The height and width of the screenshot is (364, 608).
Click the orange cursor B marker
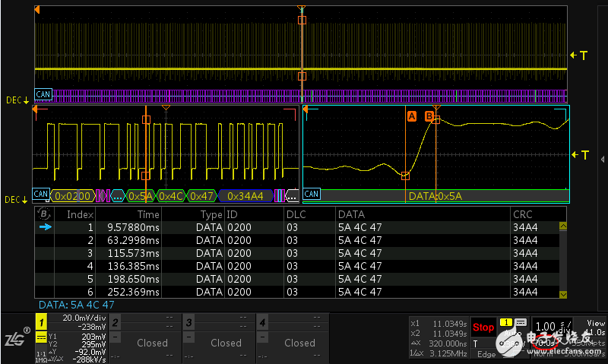429,116
